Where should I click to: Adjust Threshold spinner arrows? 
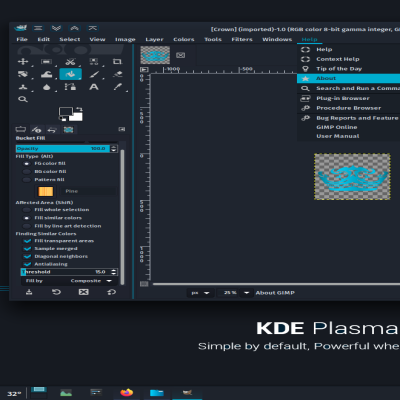click(x=114, y=272)
